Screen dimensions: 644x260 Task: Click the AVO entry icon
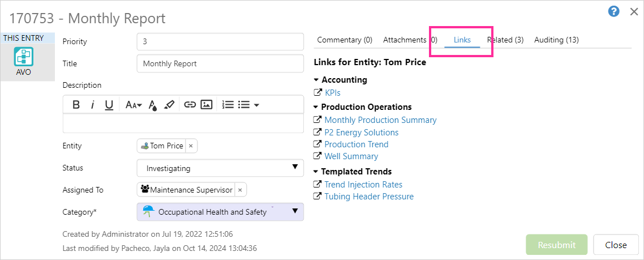[24, 58]
